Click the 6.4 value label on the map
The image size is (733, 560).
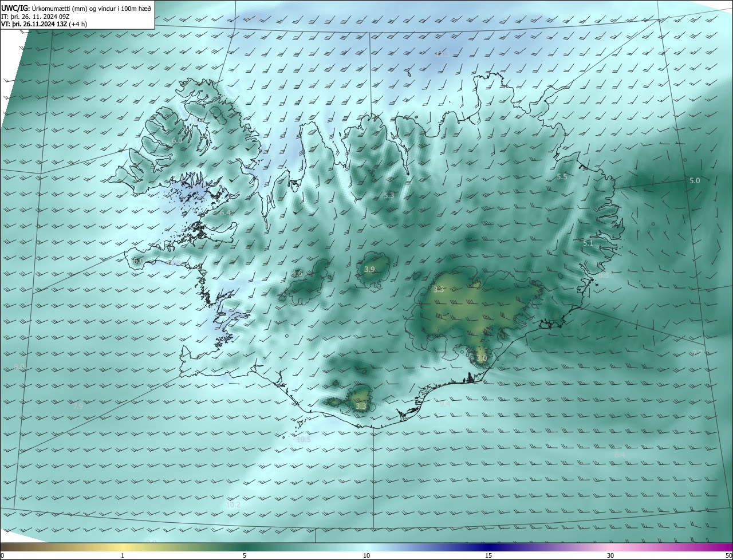(226, 212)
